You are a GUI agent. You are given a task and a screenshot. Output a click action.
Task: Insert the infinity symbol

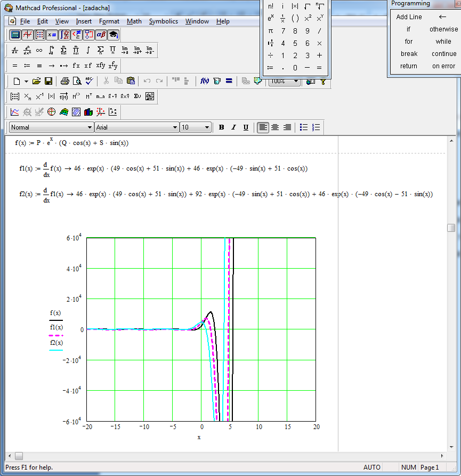39,51
